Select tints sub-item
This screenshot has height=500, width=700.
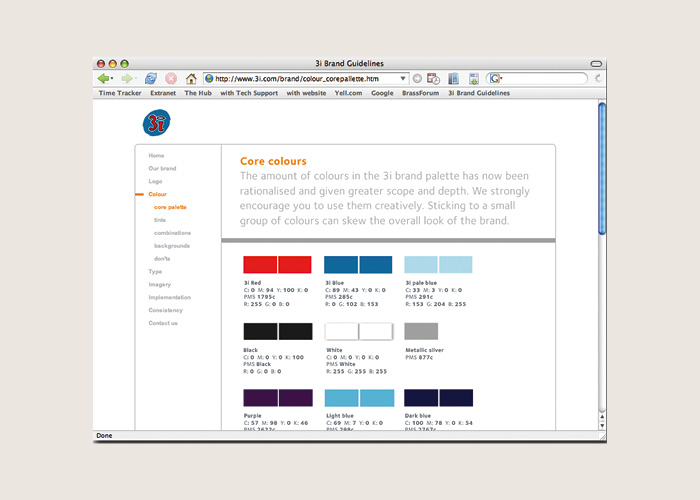pos(160,220)
